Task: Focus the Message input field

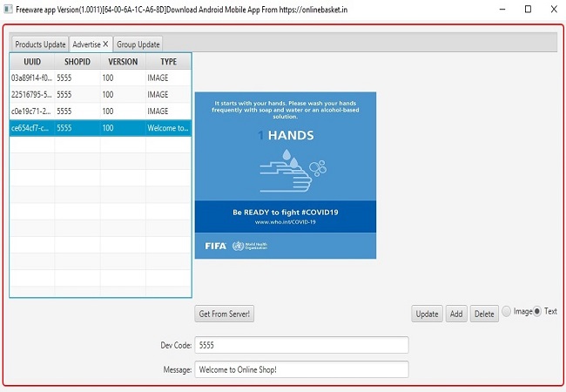Action: pyautogui.click(x=302, y=369)
